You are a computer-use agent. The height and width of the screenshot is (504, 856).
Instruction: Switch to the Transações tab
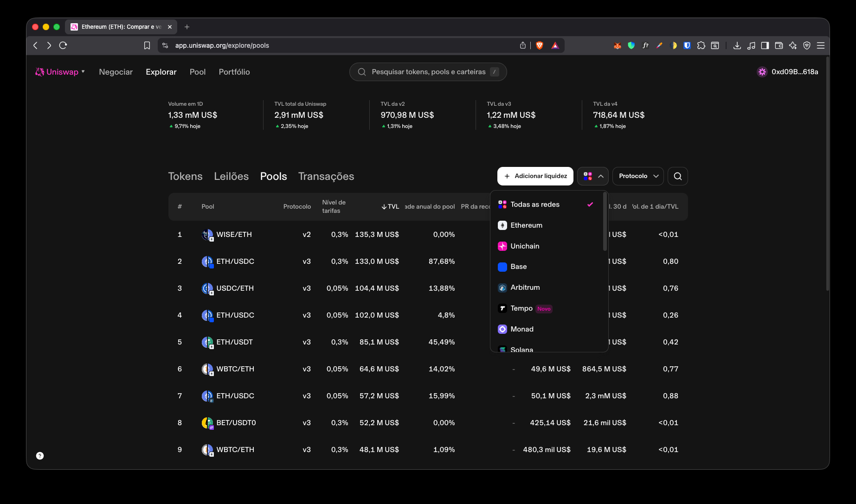click(326, 176)
